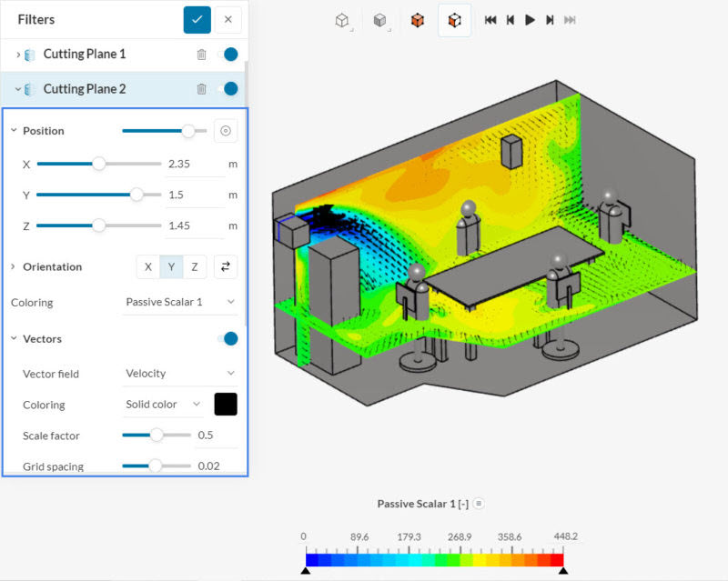Disable the Vectors toggle
This screenshot has width=728, height=581.
point(230,338)
